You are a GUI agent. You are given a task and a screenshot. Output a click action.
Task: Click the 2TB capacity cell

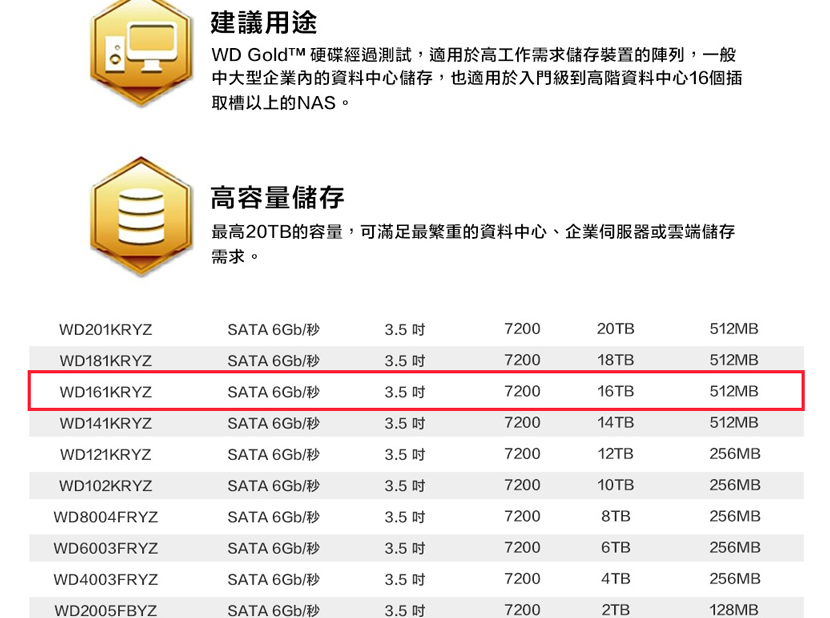tap(615, 610)
